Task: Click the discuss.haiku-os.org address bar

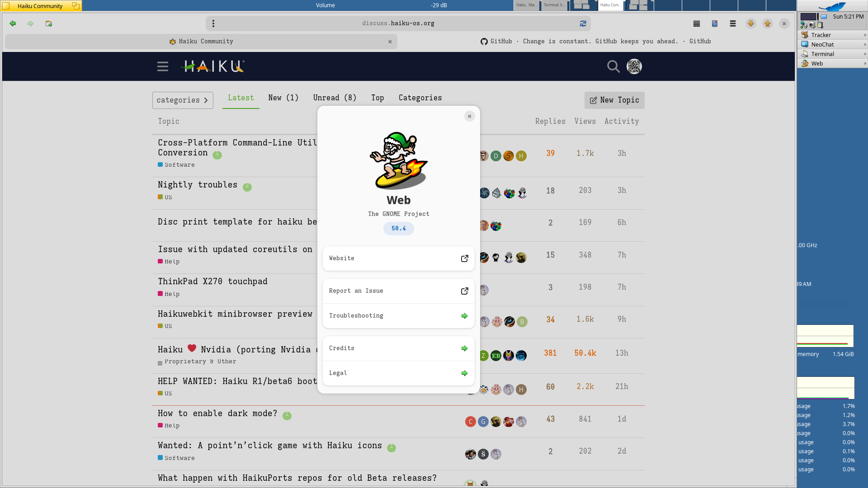Action: coord(398,23)
